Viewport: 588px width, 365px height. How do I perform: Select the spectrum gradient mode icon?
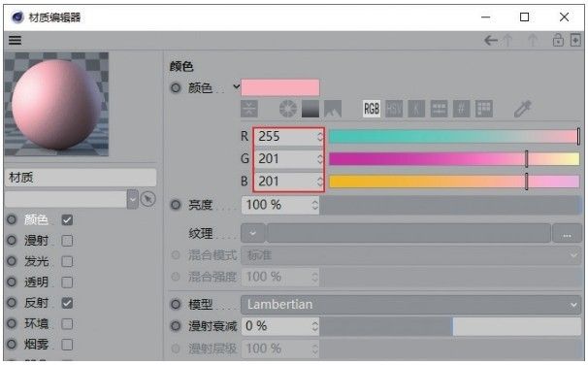click(310, 109)
